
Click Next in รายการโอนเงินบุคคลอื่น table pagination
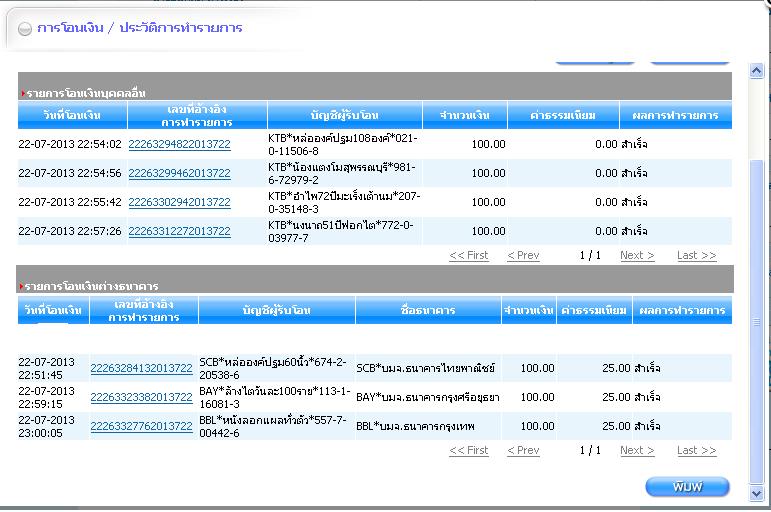point(637,256)
